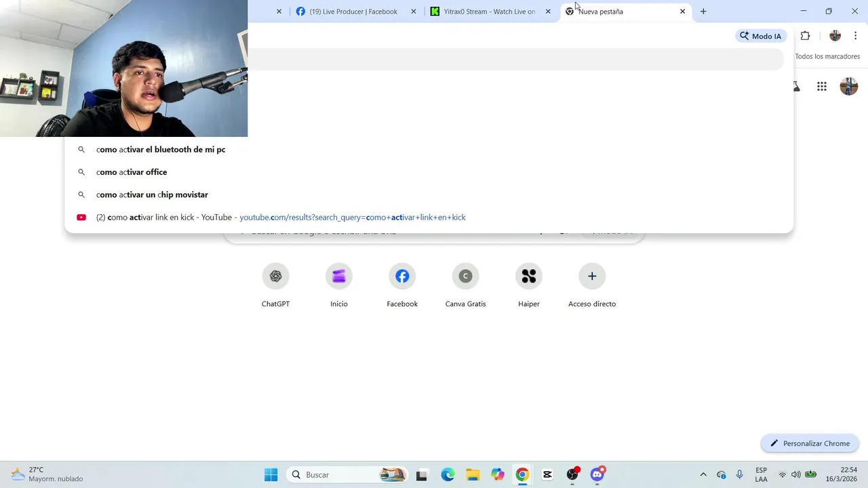
Task: Open the Copilot taskbar icon
Action: pyautogui.click(x=498, y=474)
